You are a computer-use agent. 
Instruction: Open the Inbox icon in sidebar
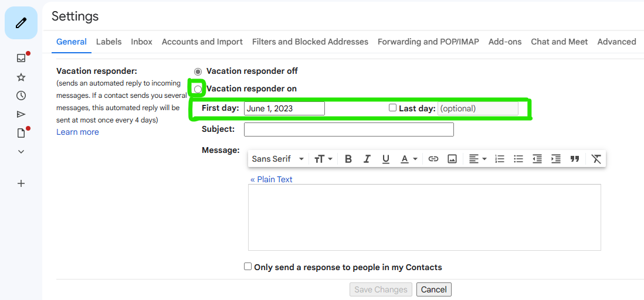[21, 58]
